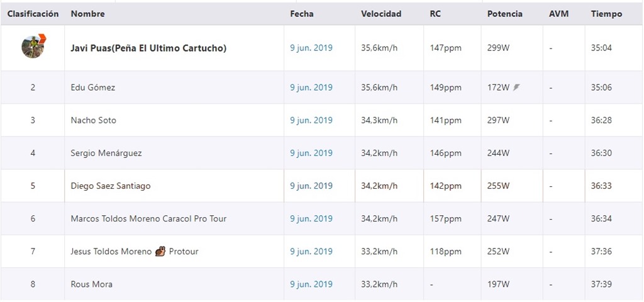Open Edu Gómez's 9 jun. 2019 activity

(x=311, y=87)
